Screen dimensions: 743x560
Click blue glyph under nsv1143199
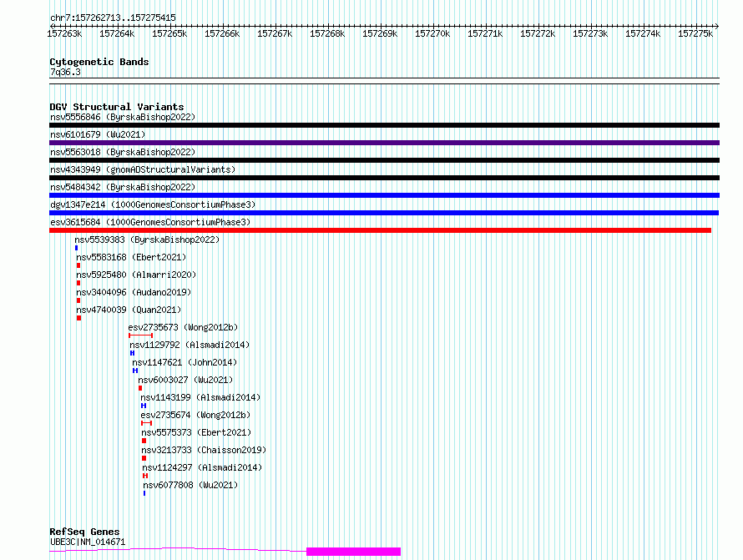tap(144, 406)
